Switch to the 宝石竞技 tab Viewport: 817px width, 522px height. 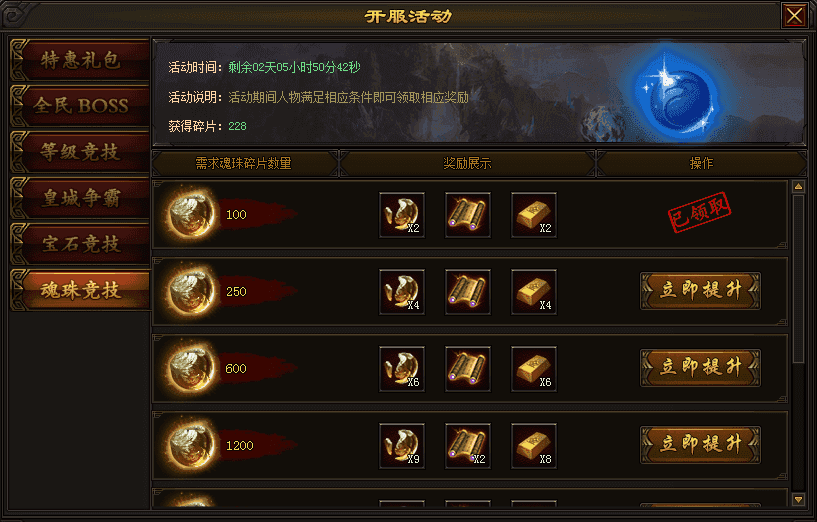(80, 244)
